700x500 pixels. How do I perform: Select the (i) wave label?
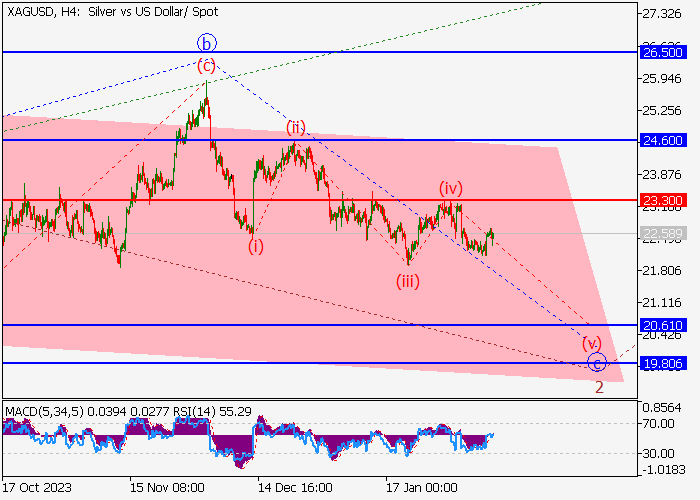pyautogui.click(x=256, y=246)
